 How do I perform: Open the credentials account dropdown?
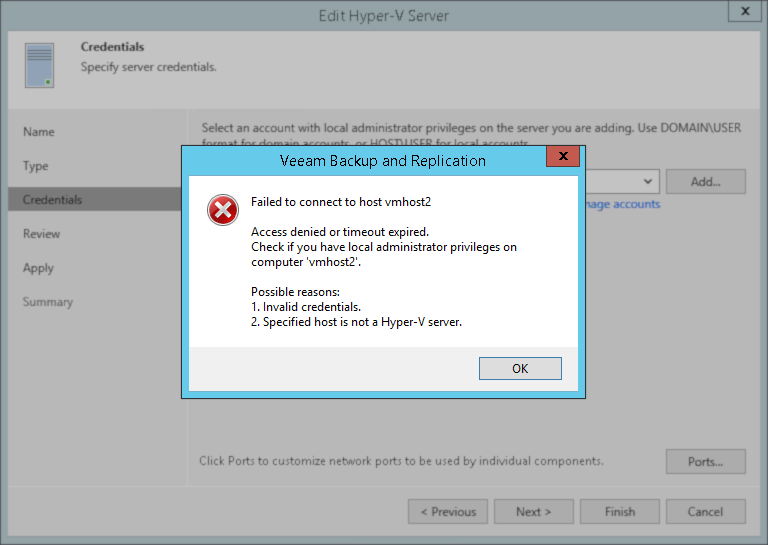[x=648, y=182]
